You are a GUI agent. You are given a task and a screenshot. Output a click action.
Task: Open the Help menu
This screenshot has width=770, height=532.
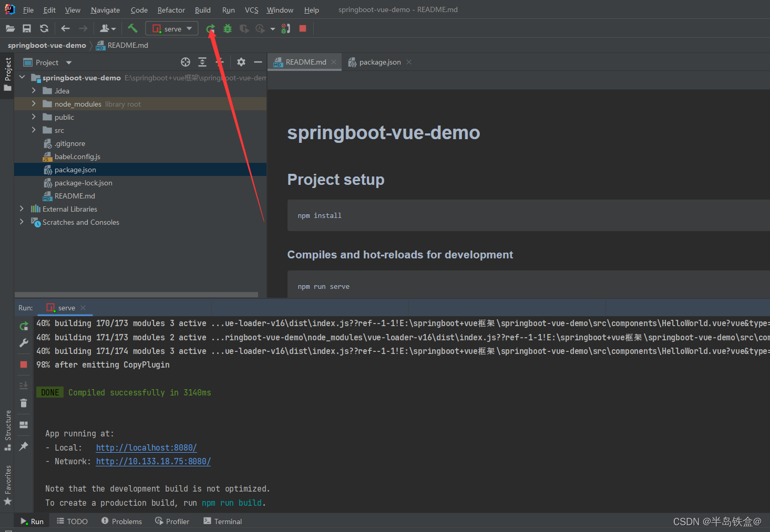pyautogui.click(x=312, y=10)
